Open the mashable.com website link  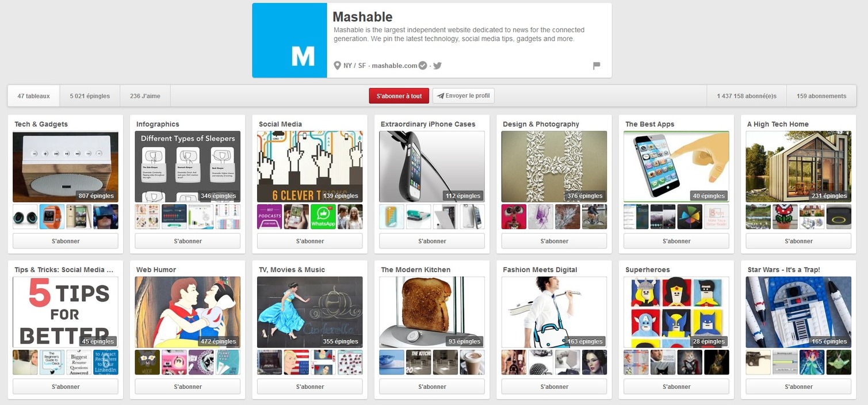(395, 66)
